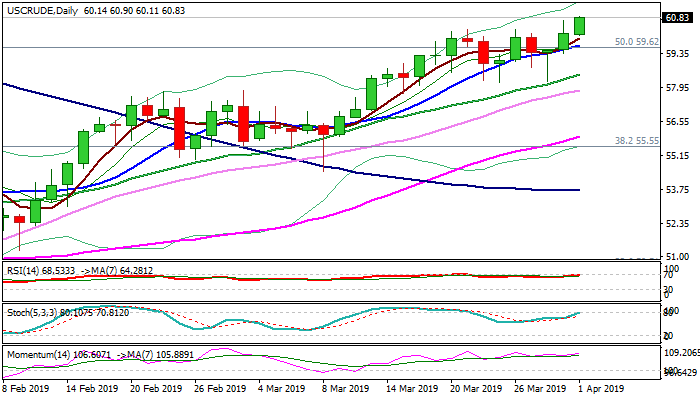Click the 20 Mar 2019 date label

coord(476,387)
